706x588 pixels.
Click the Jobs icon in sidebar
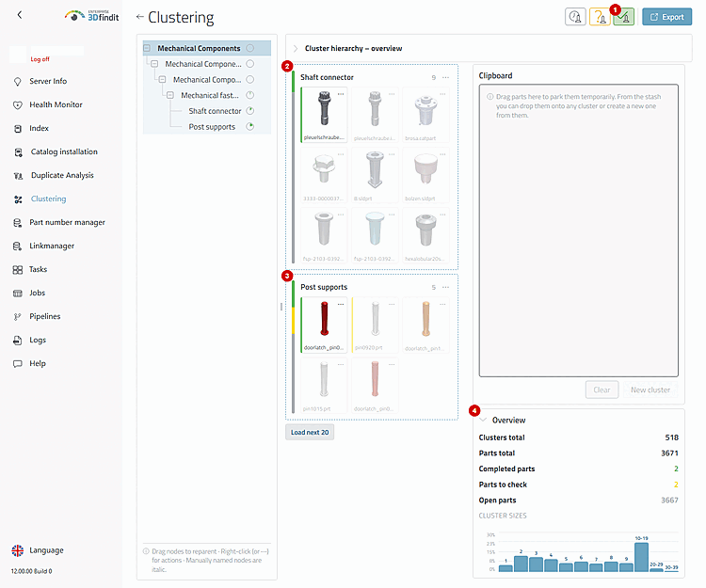point(18,294)
